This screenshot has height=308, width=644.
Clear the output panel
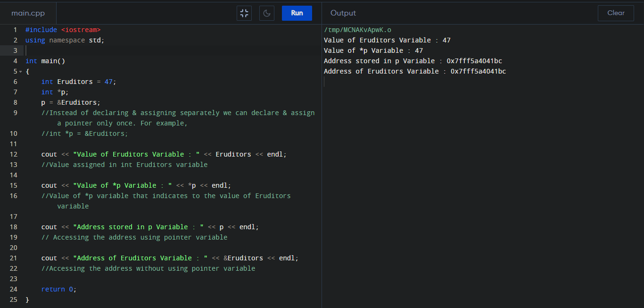point(616,13)
